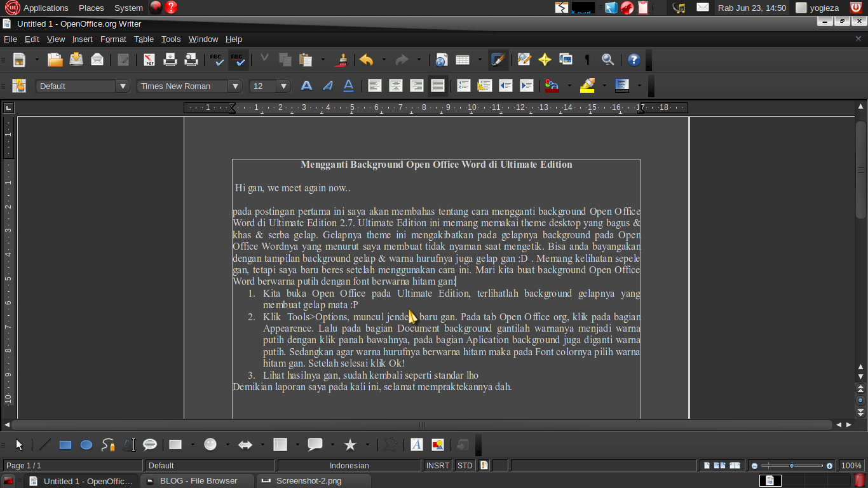Open OpenOffice.org Help question mark icon
This screenshot has height=488, width=868.
coord(634,60)
